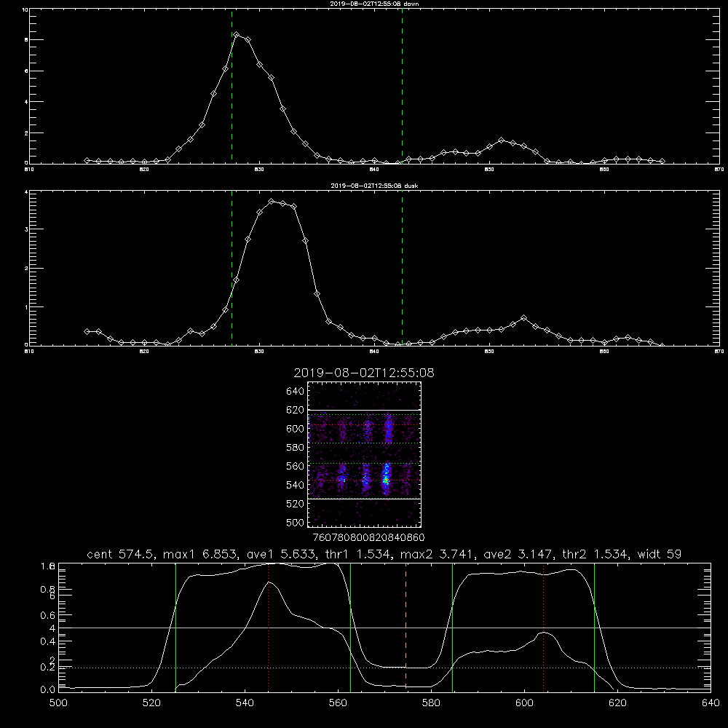
Task: Click the '500' label on bottom plot x-axis
Action: [x=58, y=703]
